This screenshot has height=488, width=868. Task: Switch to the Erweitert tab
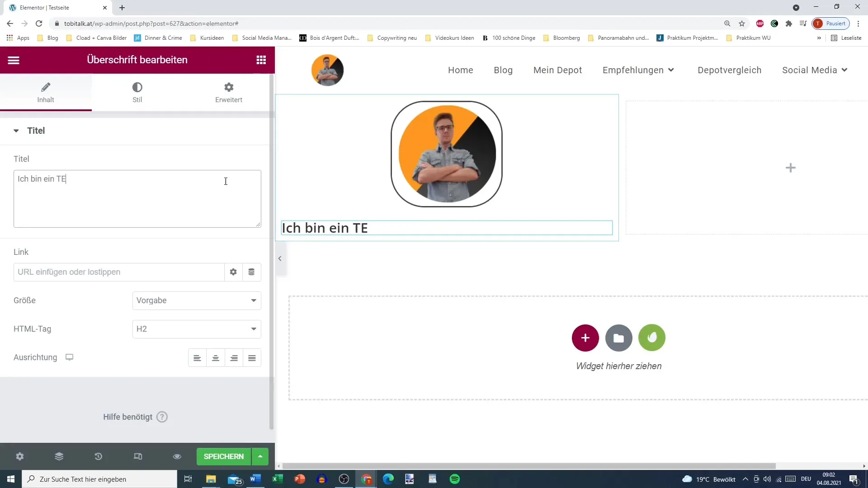click(229, 93)
